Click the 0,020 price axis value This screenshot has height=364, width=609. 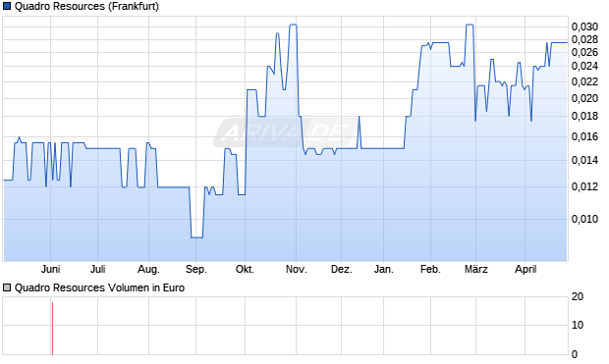pos(584,98)
